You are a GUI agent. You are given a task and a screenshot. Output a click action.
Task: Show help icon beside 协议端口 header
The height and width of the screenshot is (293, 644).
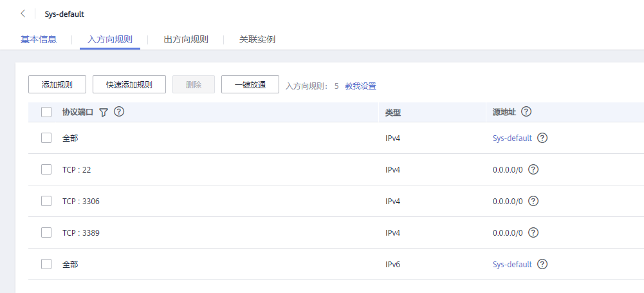pyautogui.click(x=119, y=111)
